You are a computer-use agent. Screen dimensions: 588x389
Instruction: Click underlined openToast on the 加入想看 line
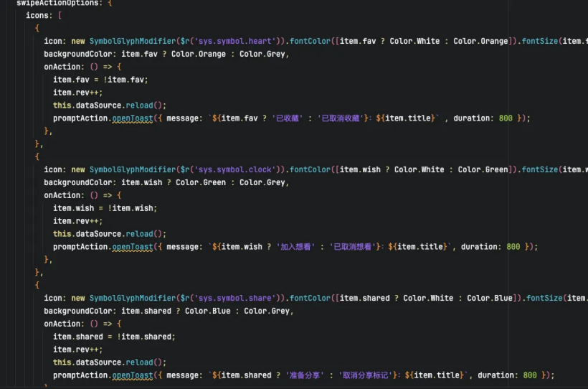pyautogui.click(x=132, y=247)
